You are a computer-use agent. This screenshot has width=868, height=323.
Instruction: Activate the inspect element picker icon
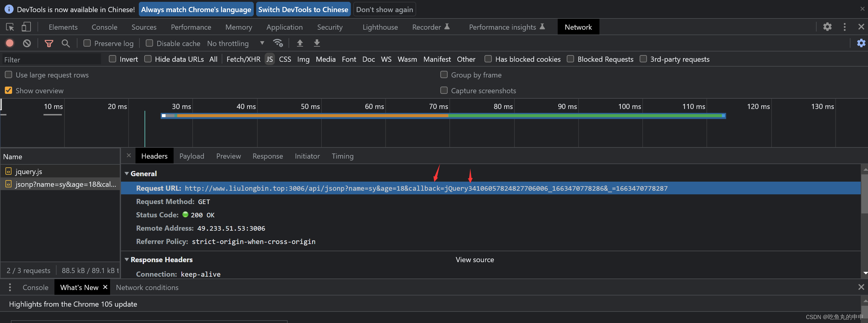point(10,27)
